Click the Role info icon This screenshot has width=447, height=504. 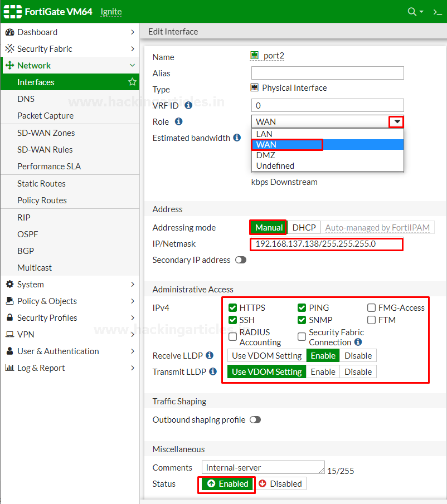pos(178,121)
